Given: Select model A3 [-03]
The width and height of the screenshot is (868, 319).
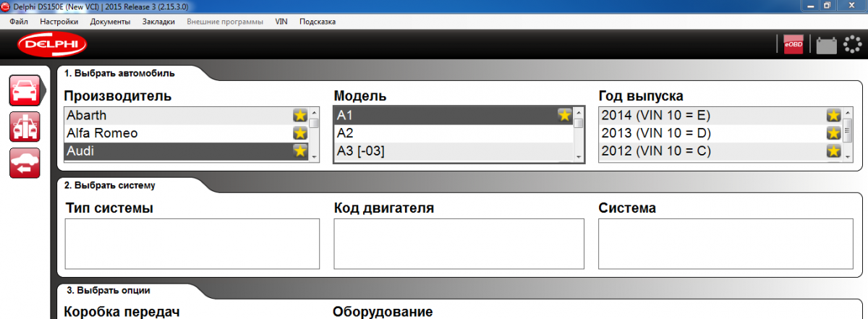Looking at the screenshot, I should 454,151.
